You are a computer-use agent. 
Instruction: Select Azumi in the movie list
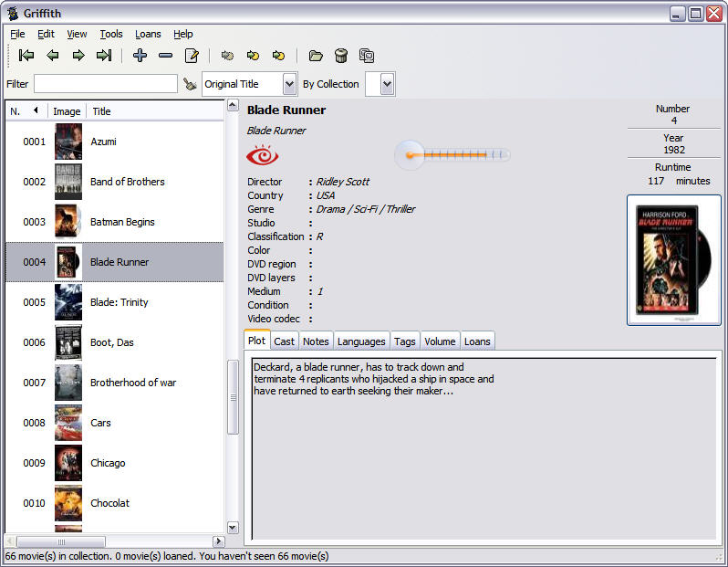(115, 142)
